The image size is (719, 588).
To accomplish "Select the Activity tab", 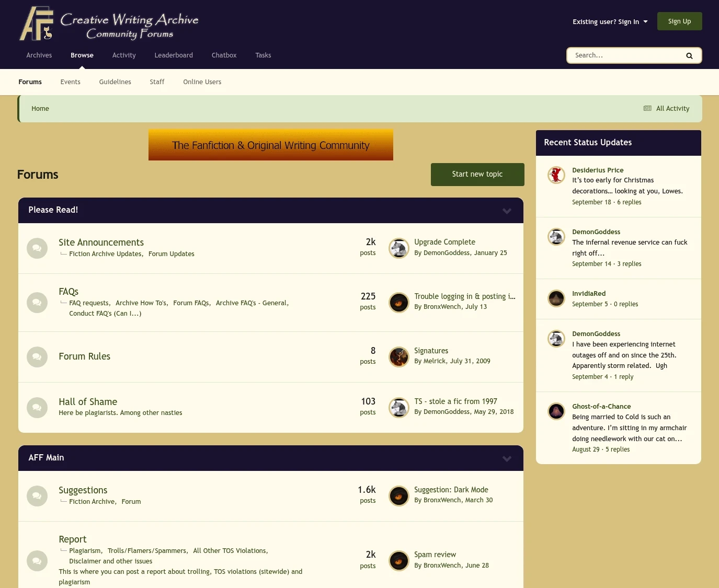I will pos(124,55).
